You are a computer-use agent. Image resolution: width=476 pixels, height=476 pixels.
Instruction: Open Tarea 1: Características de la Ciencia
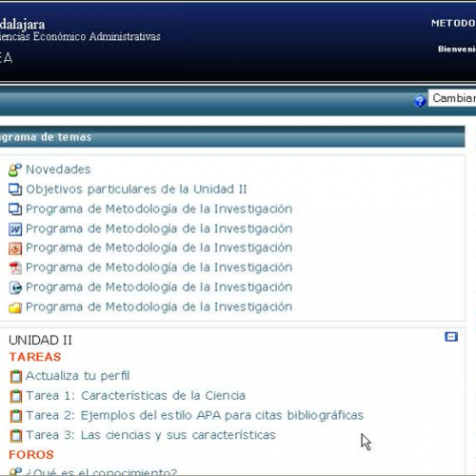coord(135,396)
